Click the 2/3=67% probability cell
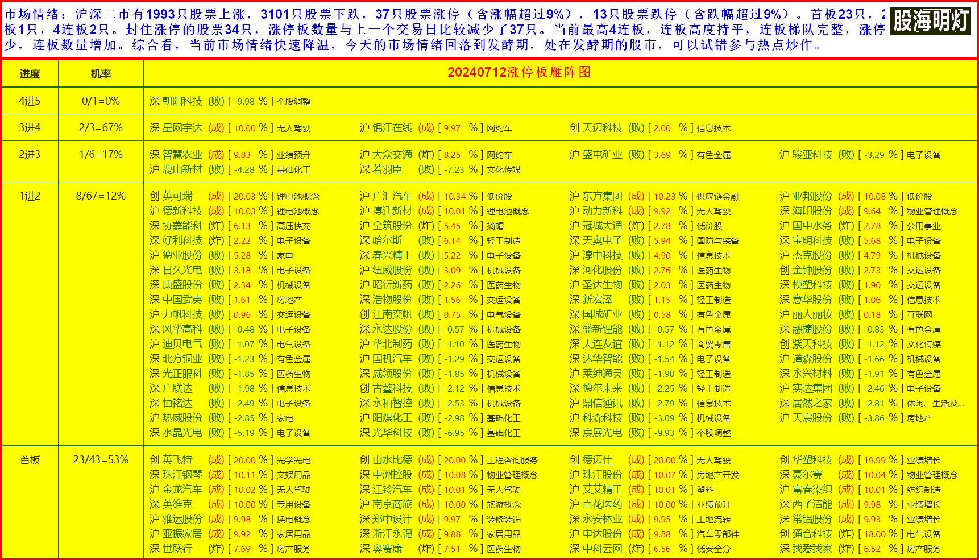Screen dimensions: 979x560 (x=101, y=128)
